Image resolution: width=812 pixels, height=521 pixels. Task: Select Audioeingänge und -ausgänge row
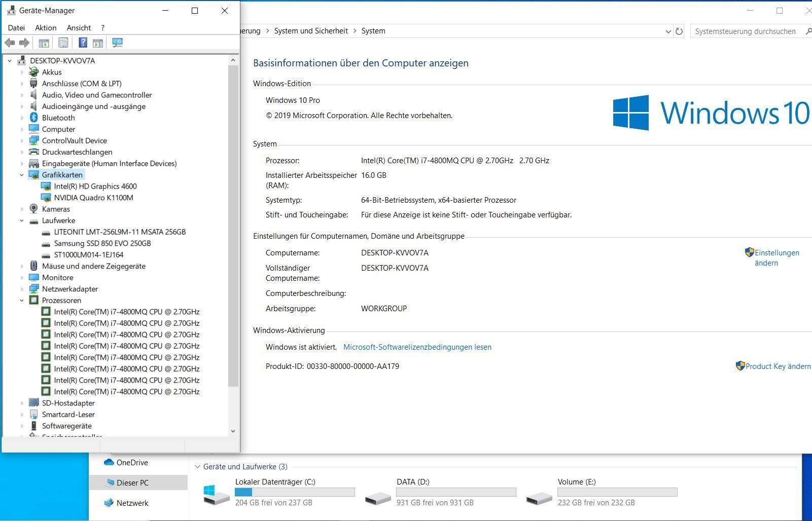(93, 106)
